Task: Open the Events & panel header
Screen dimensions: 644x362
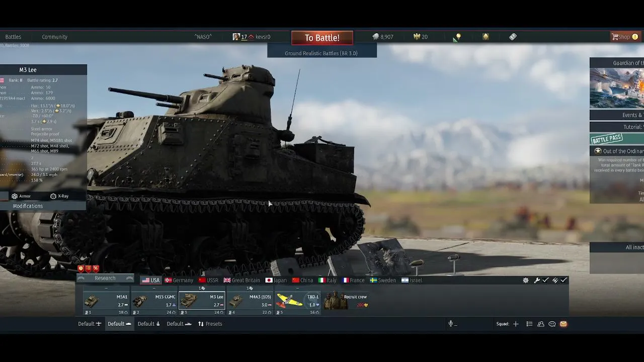Action: coord(617,115)
